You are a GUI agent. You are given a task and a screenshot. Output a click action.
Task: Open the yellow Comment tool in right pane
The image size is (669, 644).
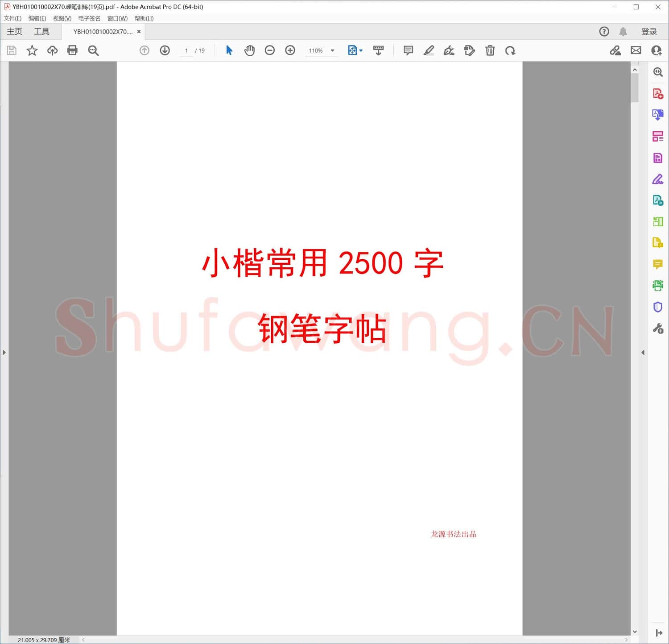tap(658, 264)
